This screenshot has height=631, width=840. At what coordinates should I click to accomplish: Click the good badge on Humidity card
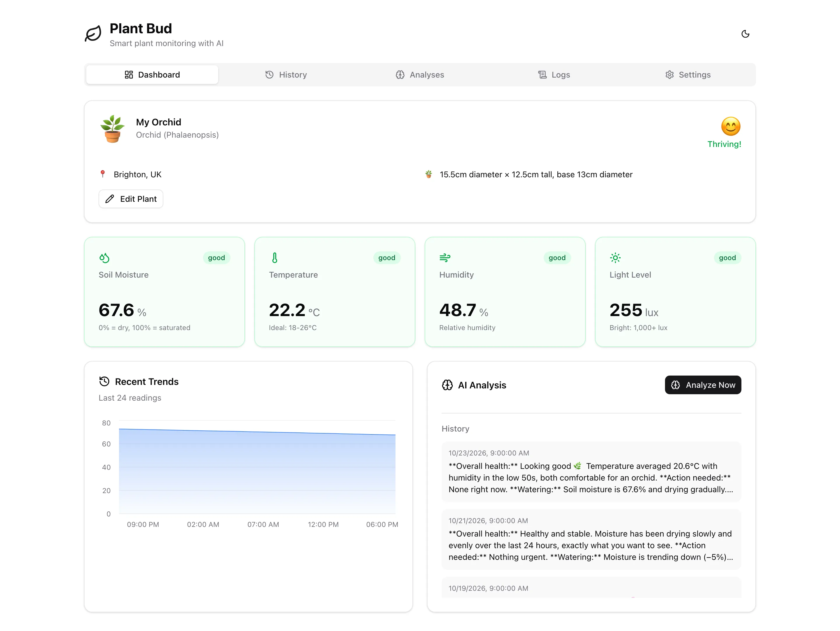pyautogui.click(x=557, y=258)
